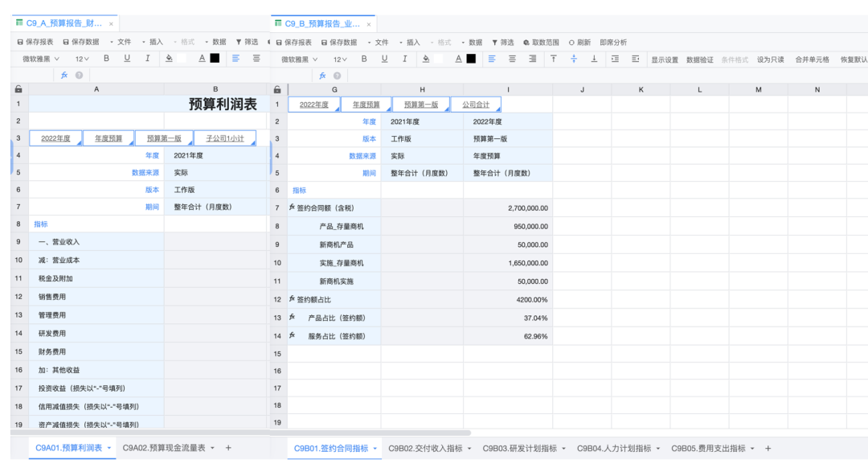868x472 pixels.
Task: Click 筛选 filter in right report
Action: pyautogui.click(x=502, y=43)
